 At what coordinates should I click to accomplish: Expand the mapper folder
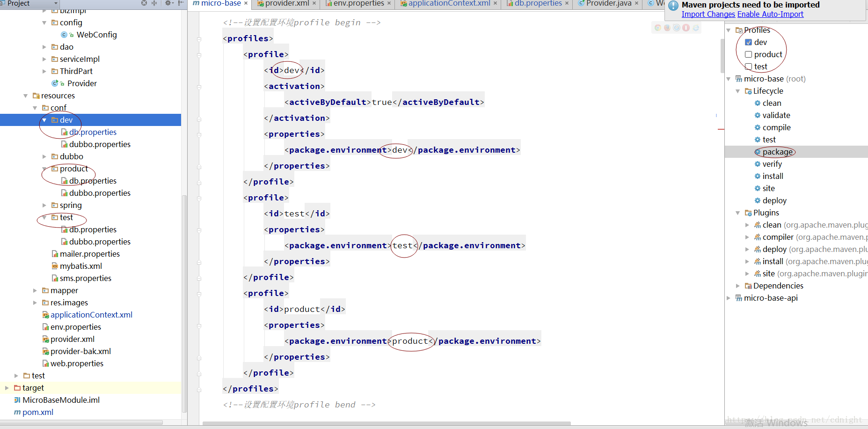coord(35,290)
